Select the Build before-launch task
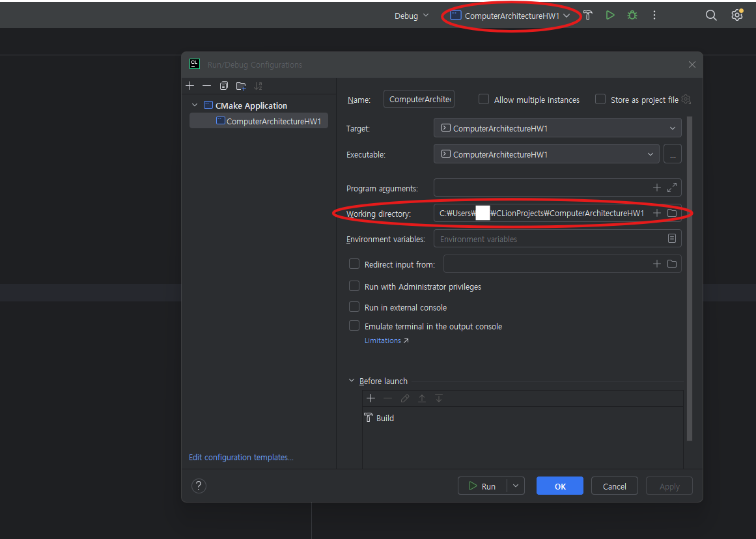Image resolution: width=756 pixels, height=539 pixels. [x=379, y=418]
